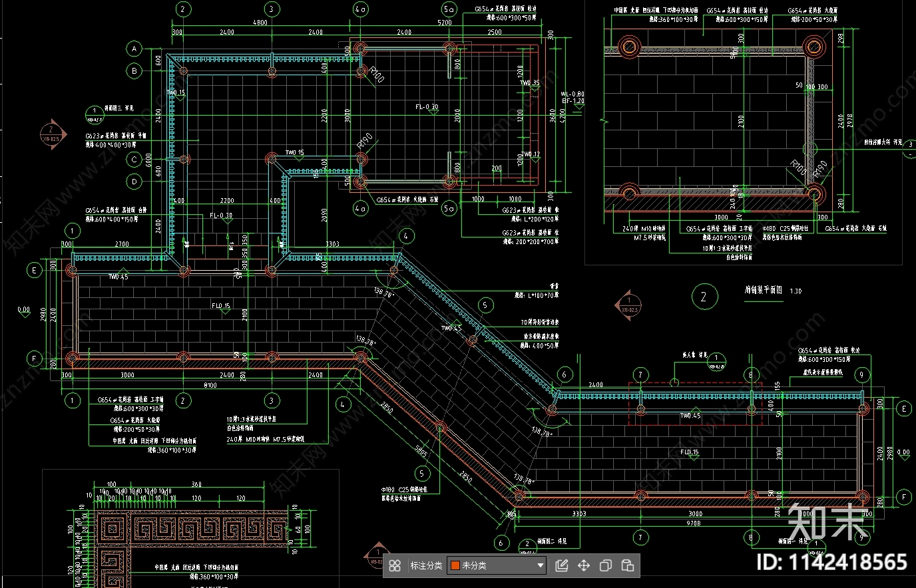Select the 9708 overall dimension text

694,523
